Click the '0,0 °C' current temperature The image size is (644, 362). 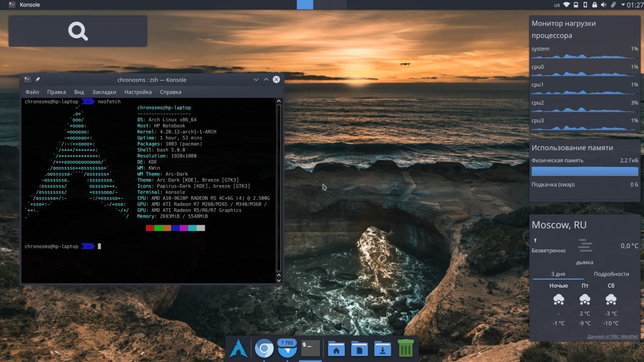(x=629, y=246)
